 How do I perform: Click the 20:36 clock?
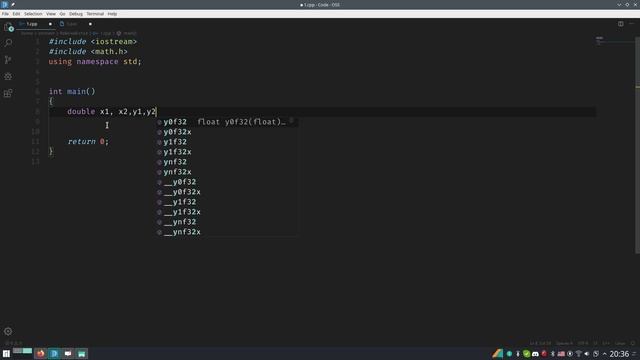619,353
